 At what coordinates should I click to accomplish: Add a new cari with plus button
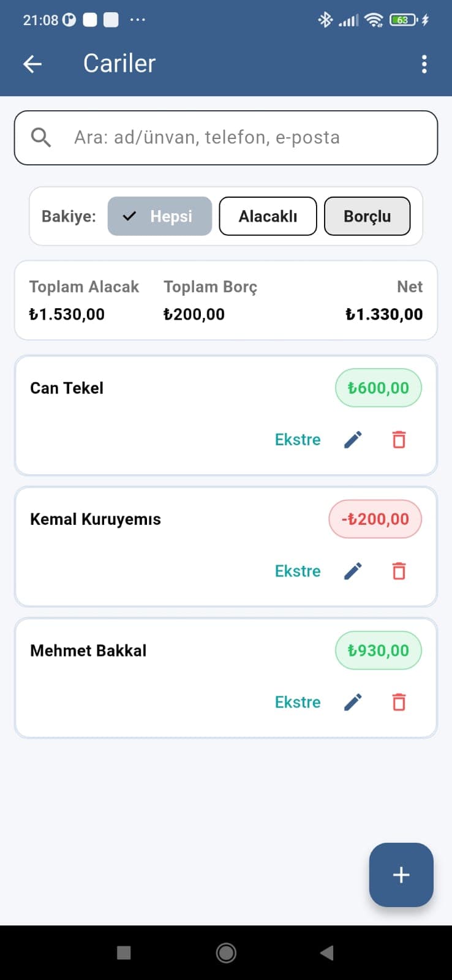pyautogui.click(x=401, y=875)
